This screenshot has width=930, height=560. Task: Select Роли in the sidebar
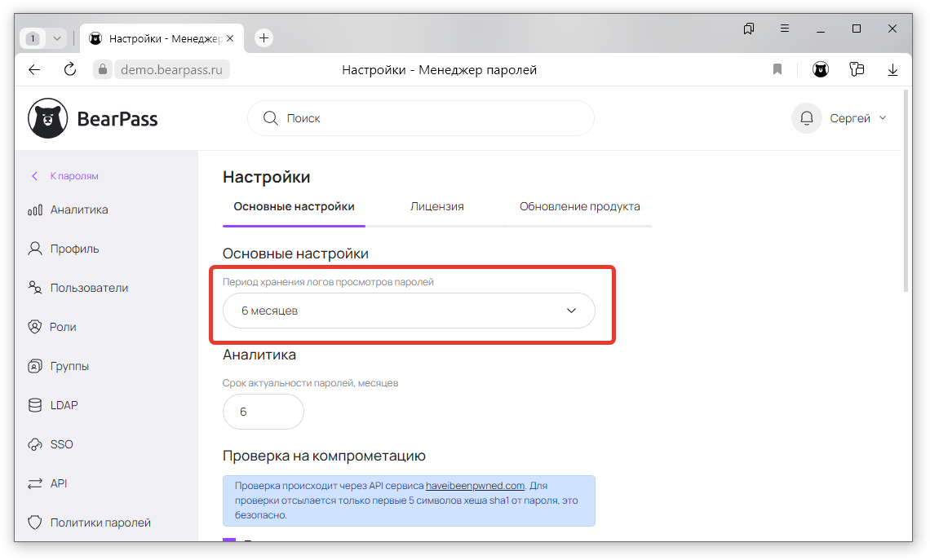click(63, 327)
